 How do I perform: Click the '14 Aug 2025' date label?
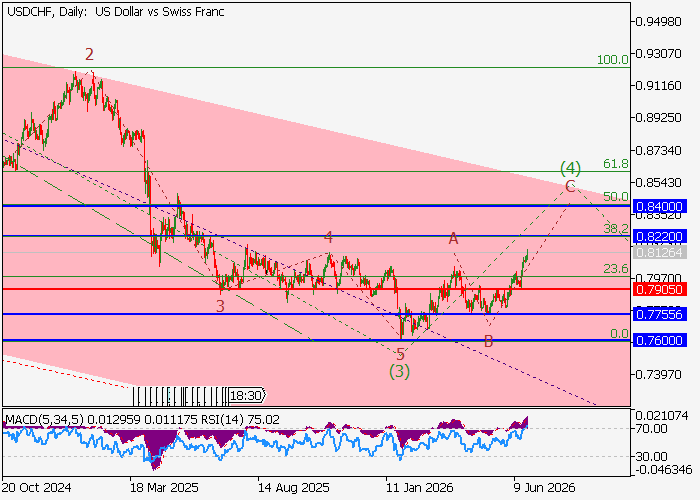tap(294, 487)
